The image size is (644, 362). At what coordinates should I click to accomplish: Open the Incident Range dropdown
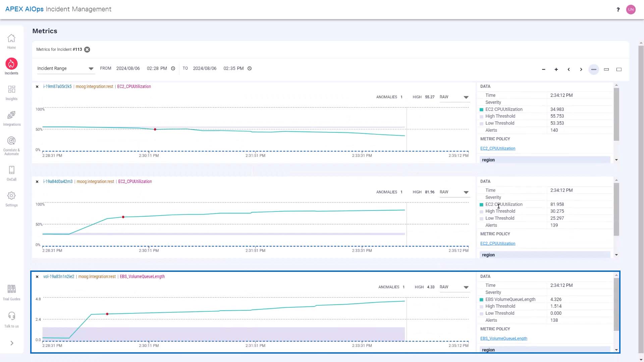[65, 68]
